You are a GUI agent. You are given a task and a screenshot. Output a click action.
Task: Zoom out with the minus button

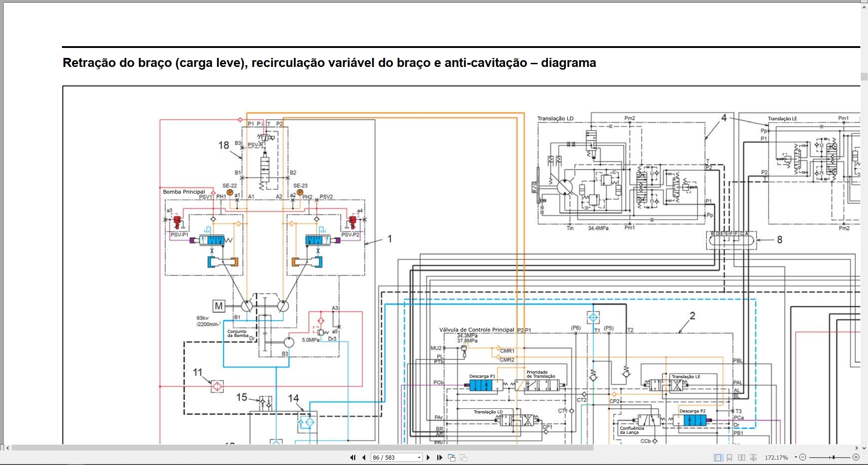[x=803, y=458]
